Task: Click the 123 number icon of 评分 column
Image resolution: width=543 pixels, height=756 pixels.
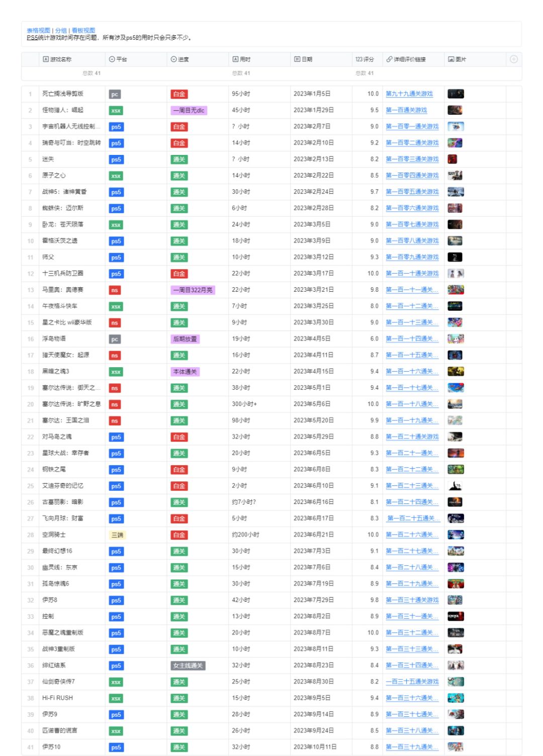Action: click(358, 59)
